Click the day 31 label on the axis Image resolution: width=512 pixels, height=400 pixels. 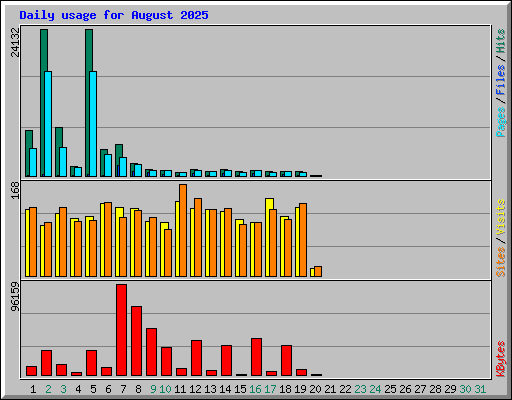[480, 389]
